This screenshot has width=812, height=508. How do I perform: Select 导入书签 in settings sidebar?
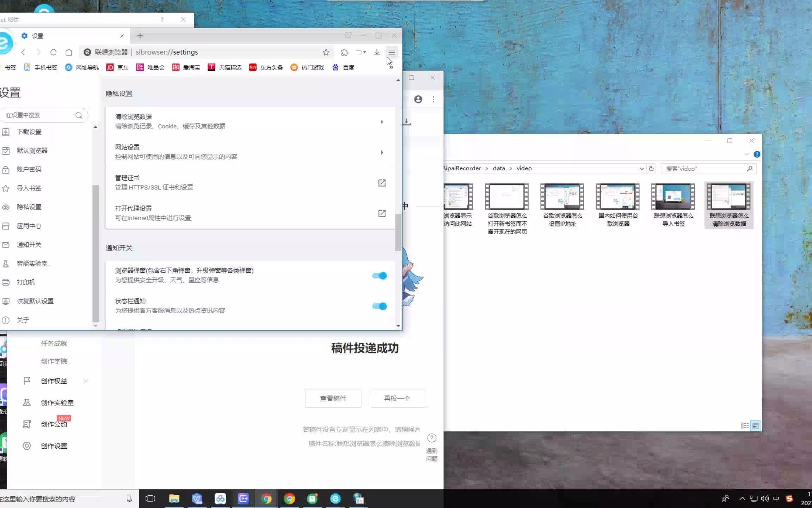(x=29, y=188)
